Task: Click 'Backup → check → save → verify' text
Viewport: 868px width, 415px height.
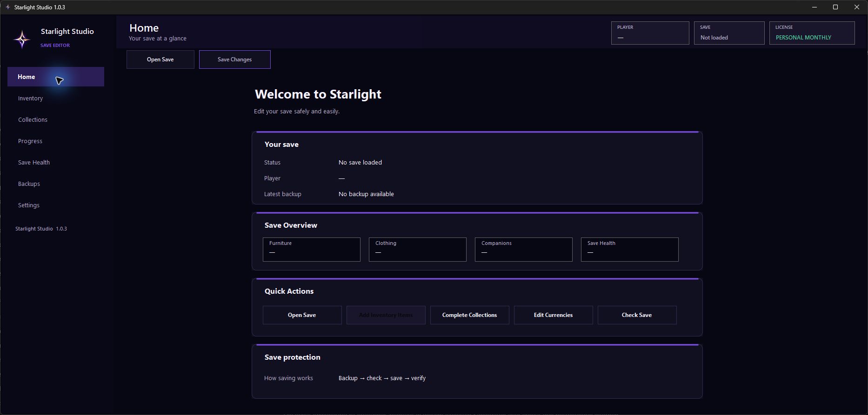Action: 382,378
